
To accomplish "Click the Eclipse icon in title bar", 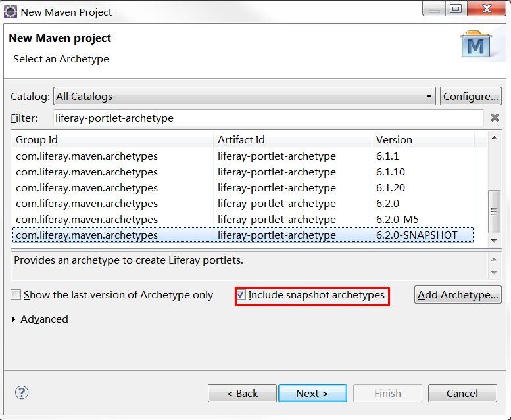I will click(x=11, y=12).
